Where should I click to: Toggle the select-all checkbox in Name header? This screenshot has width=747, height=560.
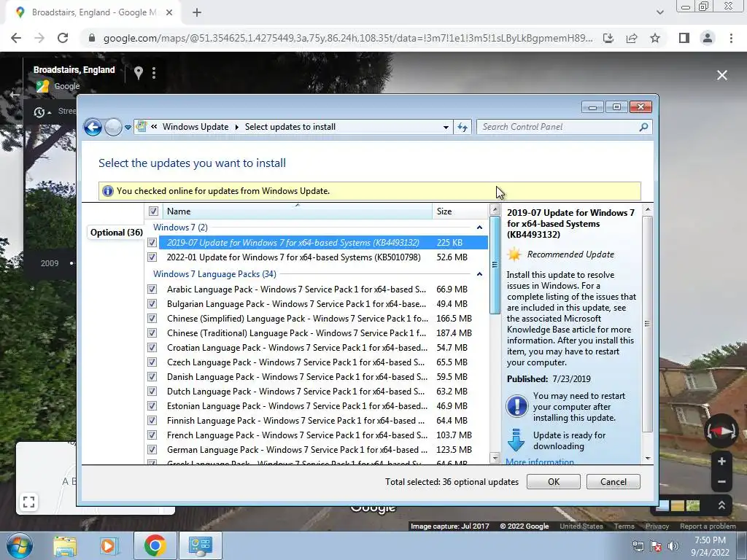153,211
